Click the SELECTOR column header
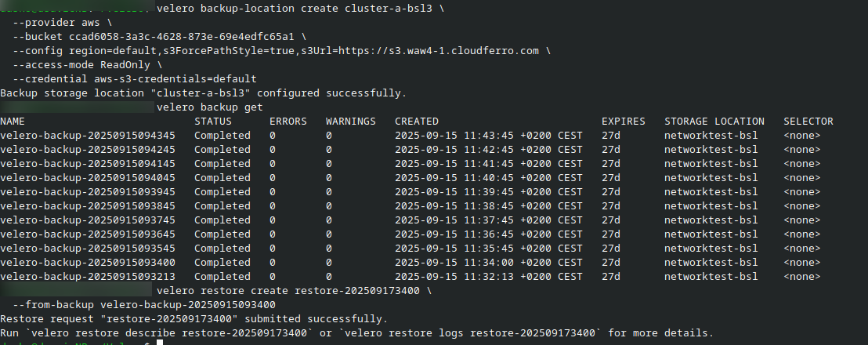Viewport: 868px width, 345px height. 808,122
